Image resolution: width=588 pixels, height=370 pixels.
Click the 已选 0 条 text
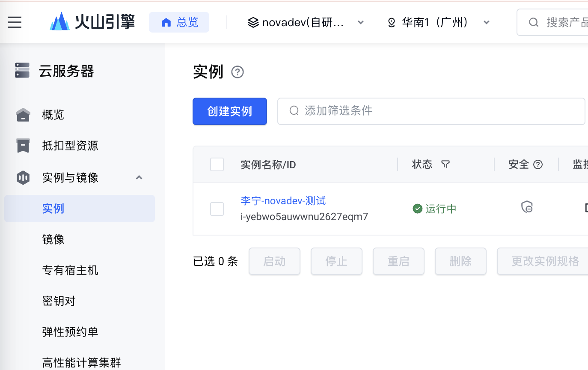(x=215, y=261)
